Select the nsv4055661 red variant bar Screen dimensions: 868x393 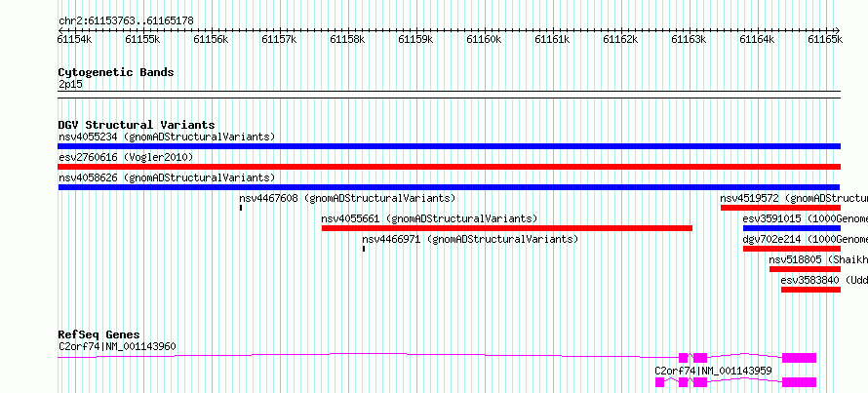point(507,228)
